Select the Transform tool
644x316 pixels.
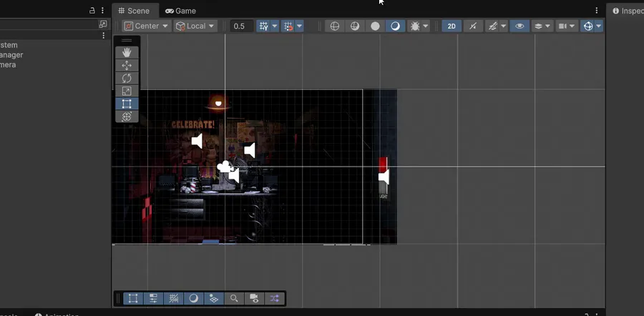[x=127, y=116]
